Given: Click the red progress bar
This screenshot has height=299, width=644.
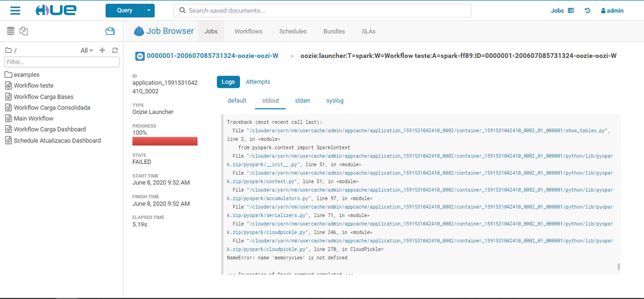Looking at the screenshot, I should (165, 142).
